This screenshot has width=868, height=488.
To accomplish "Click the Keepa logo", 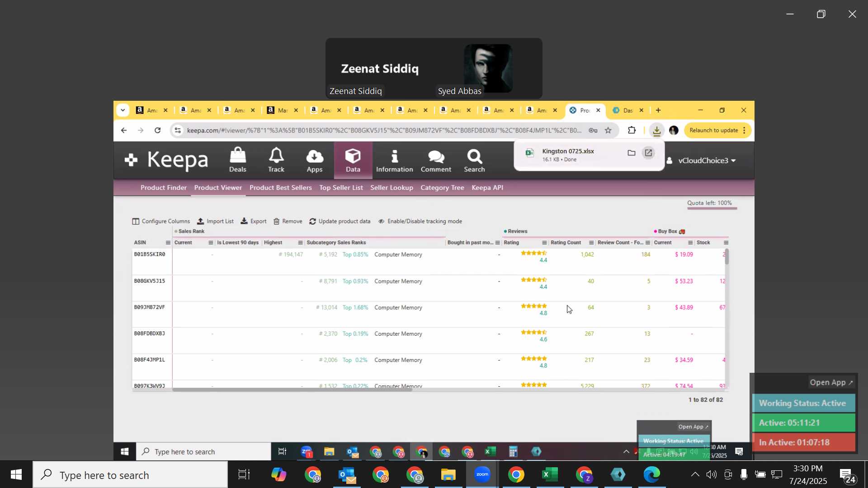I will (166, 160).
